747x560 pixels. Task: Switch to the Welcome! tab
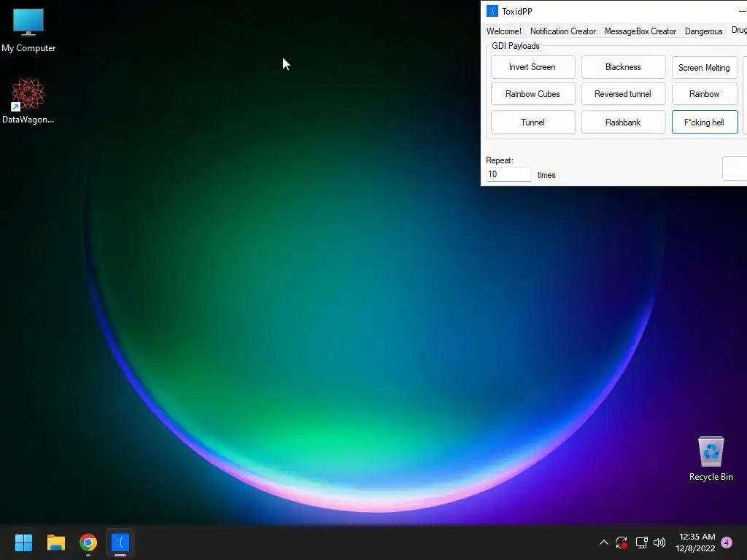click(503, 31)
